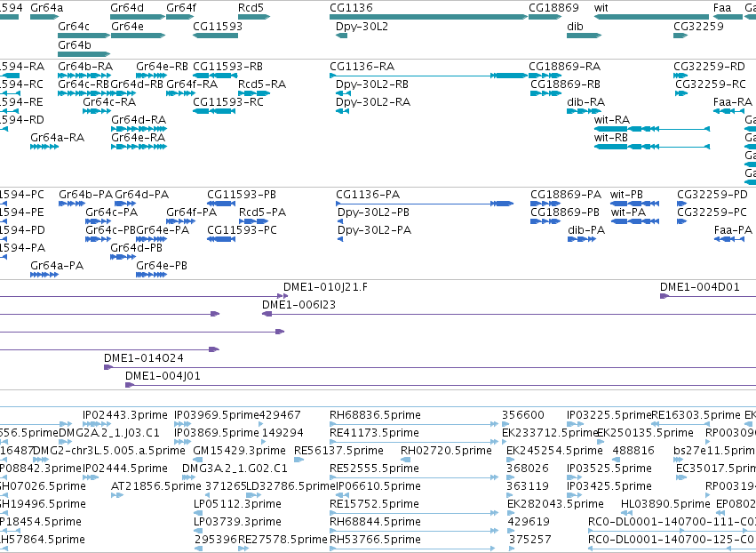This screenshot has width=756, height=553.
Task: Click EST GM15429.3prime label
Action: point(239,451)
